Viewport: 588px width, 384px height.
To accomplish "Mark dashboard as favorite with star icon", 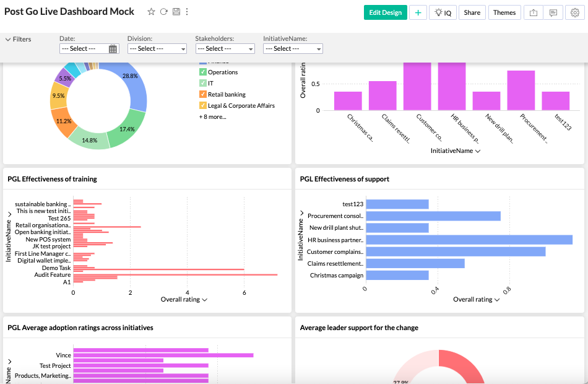I will tap(151, 12).
